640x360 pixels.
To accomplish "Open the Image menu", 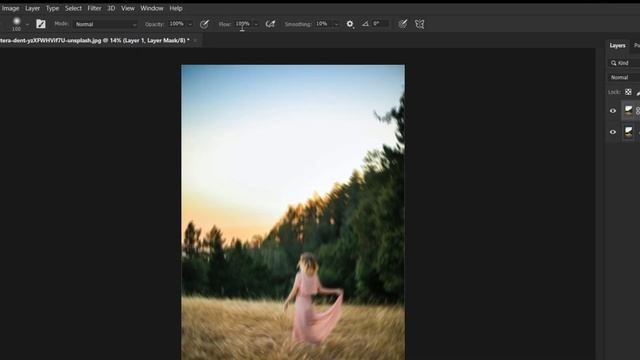I will click(x=11, y=8).
